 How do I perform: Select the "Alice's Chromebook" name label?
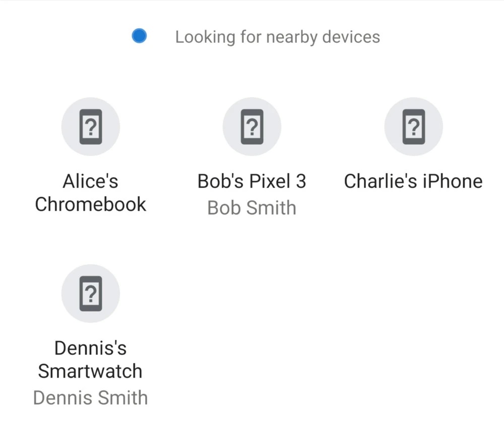pos(91,193)
